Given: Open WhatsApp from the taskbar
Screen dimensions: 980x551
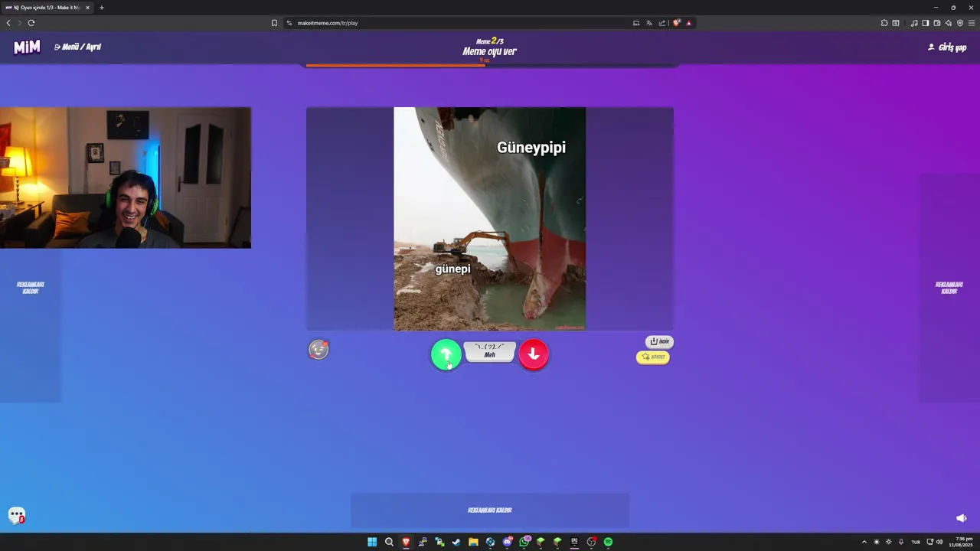Looking at the screenshot, I should pos(524,542).
